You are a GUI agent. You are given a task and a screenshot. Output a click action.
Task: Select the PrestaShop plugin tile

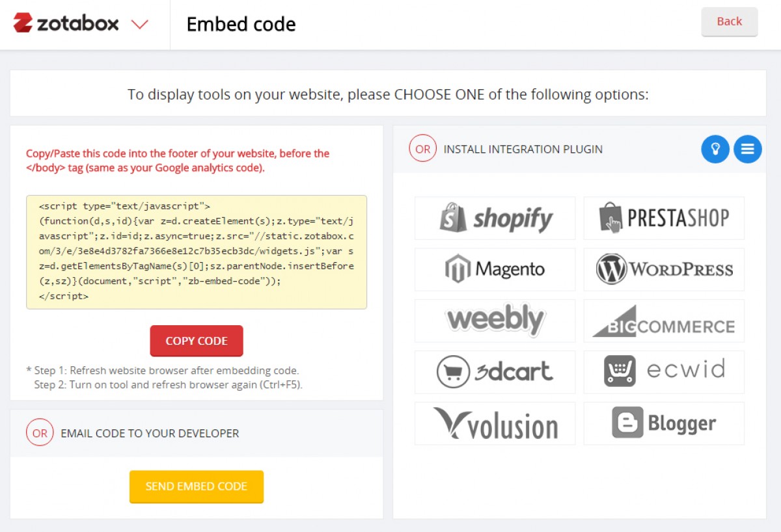[x=664, y=219]
